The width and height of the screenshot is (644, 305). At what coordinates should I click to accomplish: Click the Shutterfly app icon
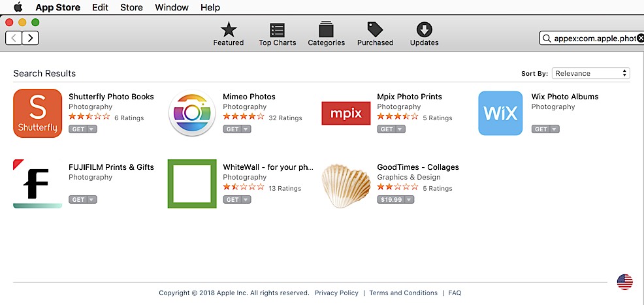pyautogui.click(x=38, y=114)
